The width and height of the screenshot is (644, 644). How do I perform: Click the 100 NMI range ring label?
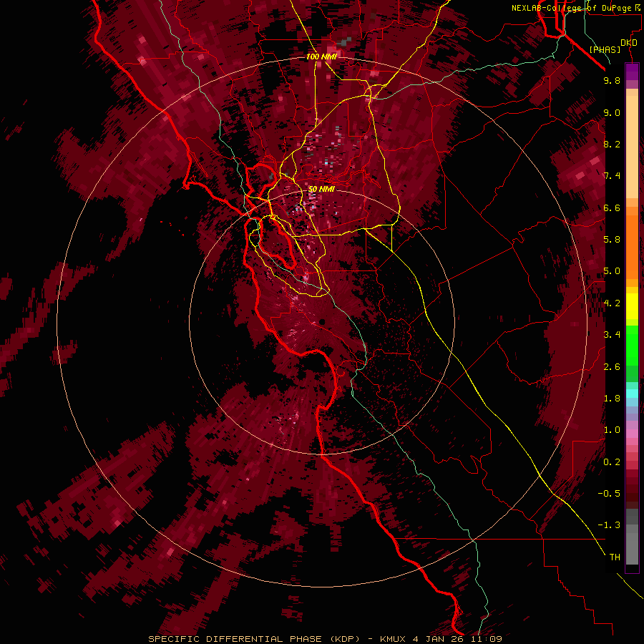(321, 57)
